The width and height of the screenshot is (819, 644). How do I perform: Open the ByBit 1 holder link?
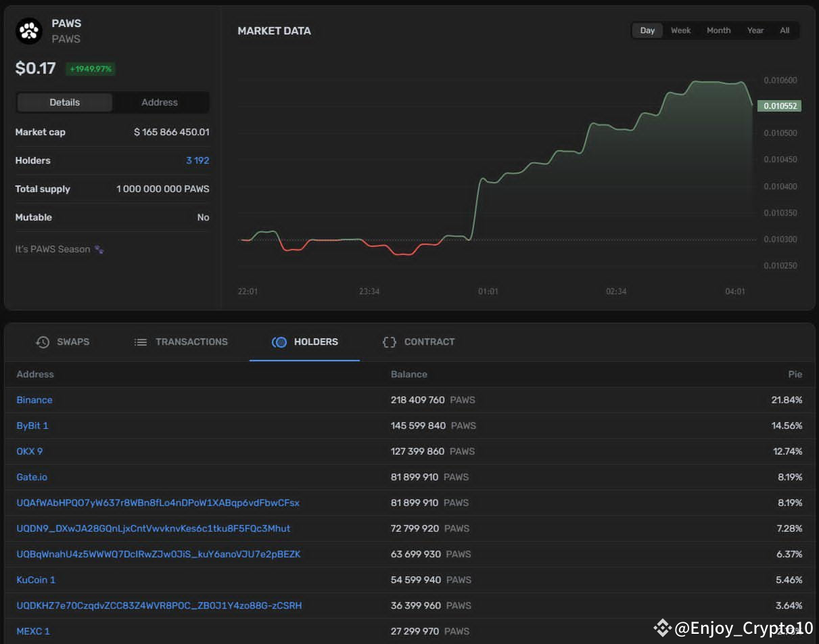(x=32, y=426)
